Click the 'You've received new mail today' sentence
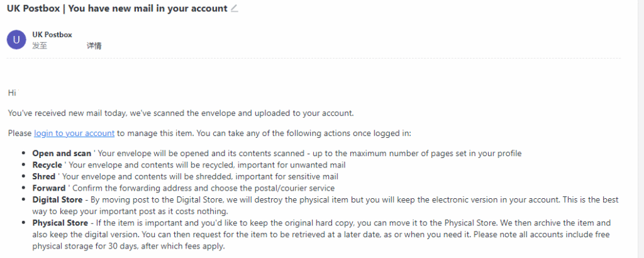Screen dimensions: 644x258 (x=180, y=113)
